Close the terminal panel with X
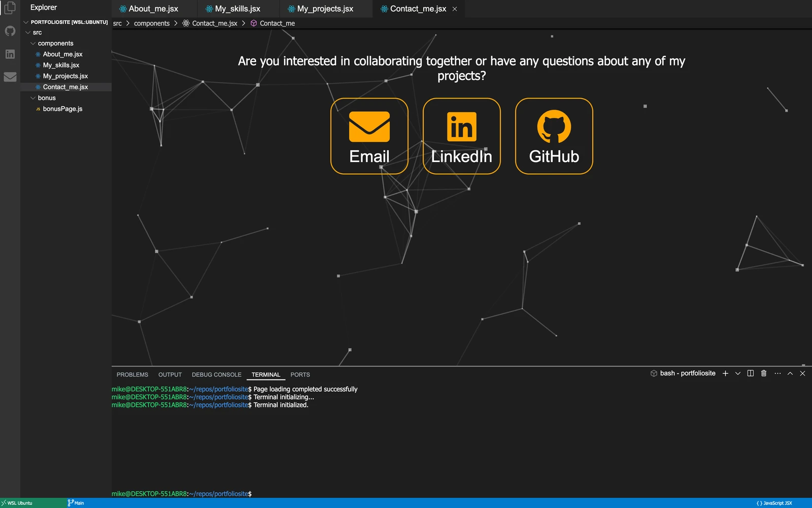 point(802,373)
